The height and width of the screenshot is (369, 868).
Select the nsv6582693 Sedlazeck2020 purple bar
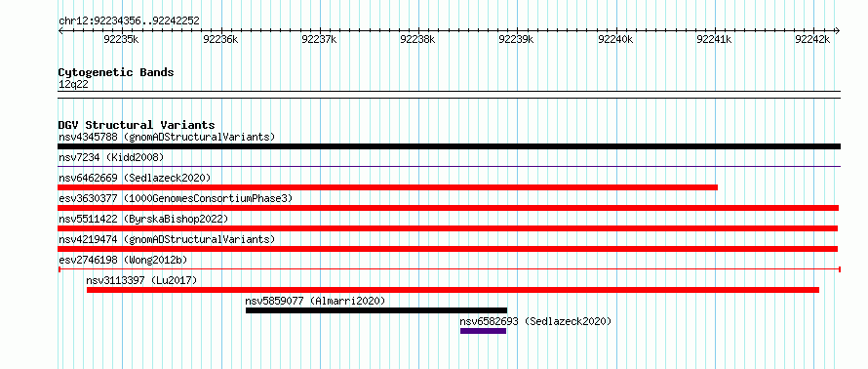[x=484, y=331]
